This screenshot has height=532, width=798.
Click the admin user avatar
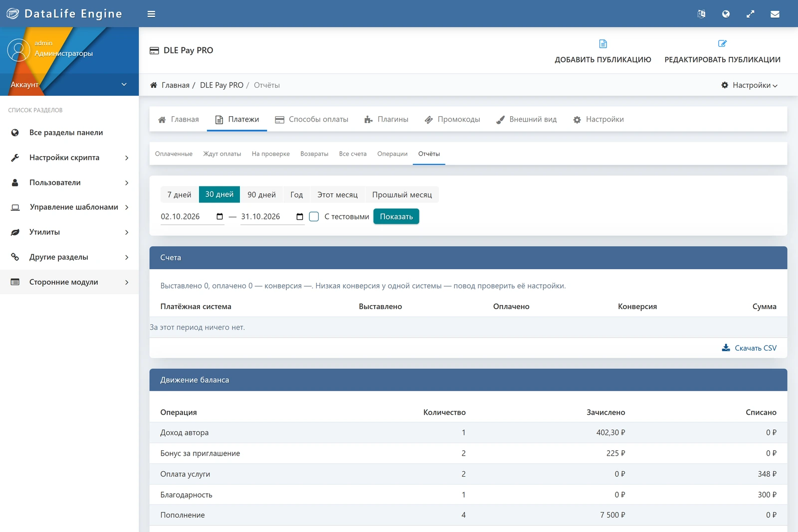[x=18, y=50]
